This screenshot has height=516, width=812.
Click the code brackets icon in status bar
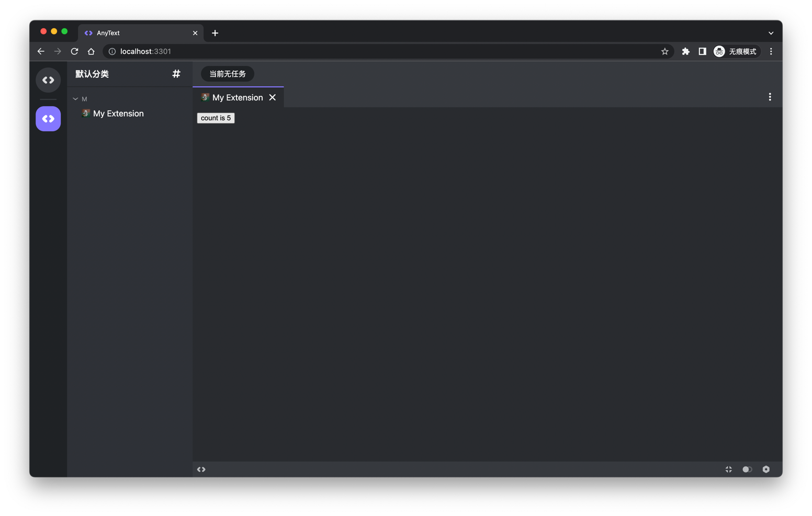[x=201, y=469]
